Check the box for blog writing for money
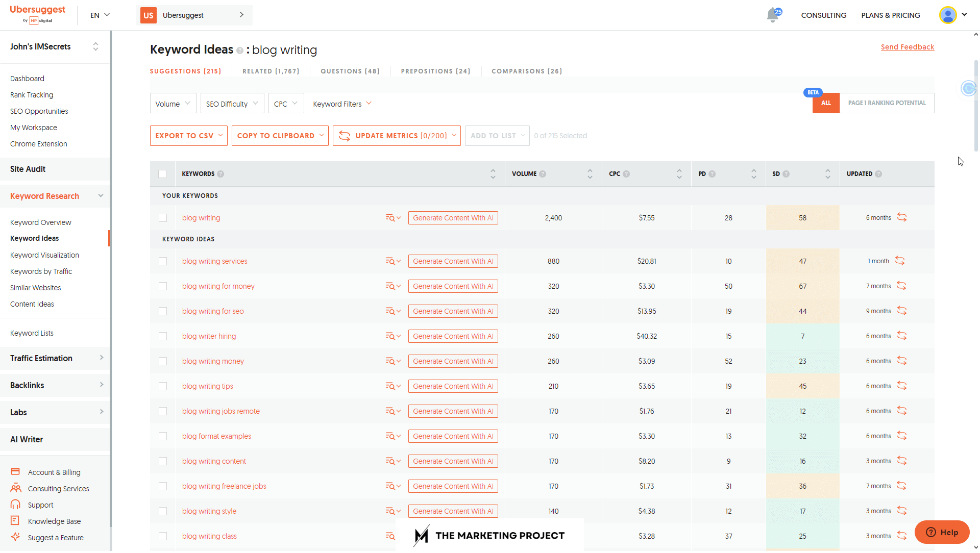The height and width of the screenshot is (553, 980). click(x=163, y=286)
